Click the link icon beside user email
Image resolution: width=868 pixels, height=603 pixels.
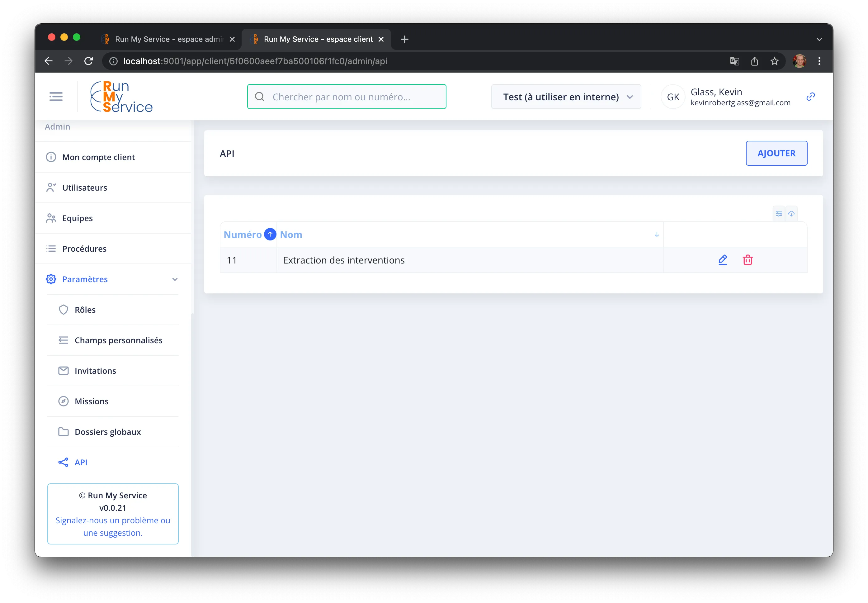[810, 97]
